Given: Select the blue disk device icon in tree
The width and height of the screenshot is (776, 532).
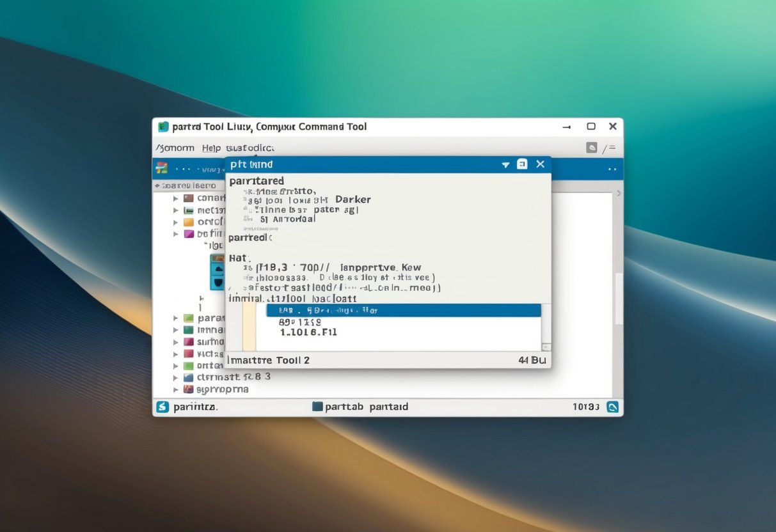Looking at the screenshot, I should (218, 272).
